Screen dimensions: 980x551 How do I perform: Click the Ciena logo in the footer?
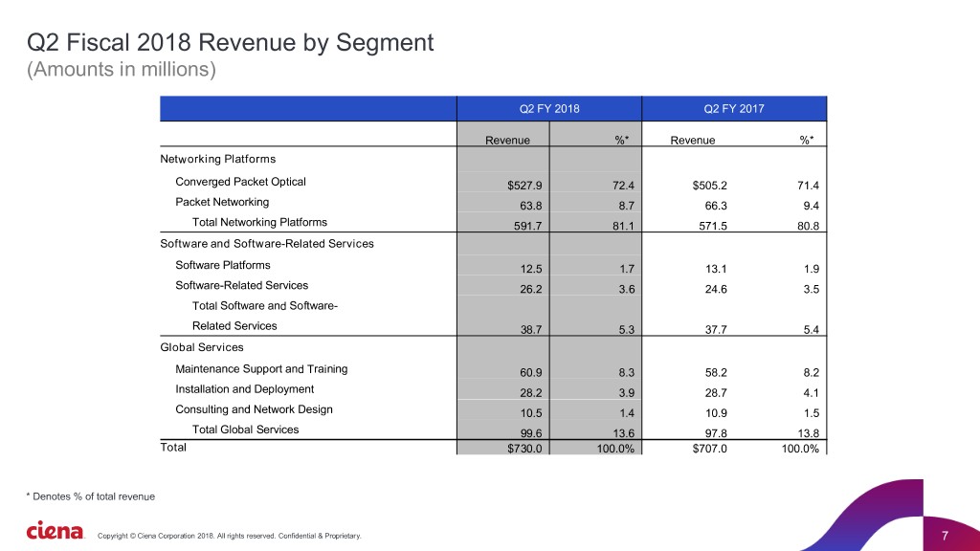[x=55, y=531]
